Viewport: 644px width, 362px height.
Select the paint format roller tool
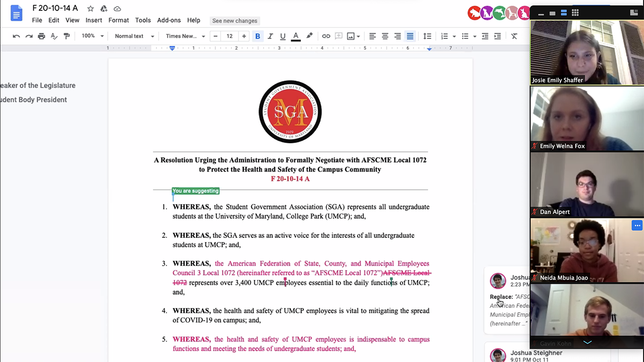coord(66,36)
